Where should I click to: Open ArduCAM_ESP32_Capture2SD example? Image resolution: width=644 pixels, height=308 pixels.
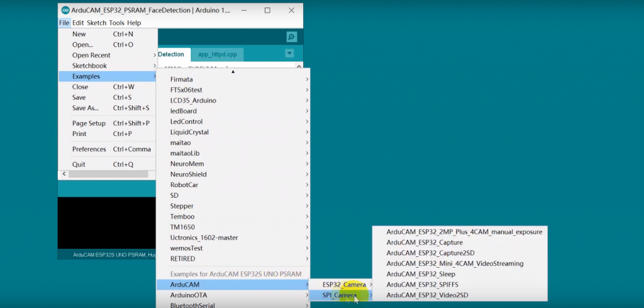460,253
